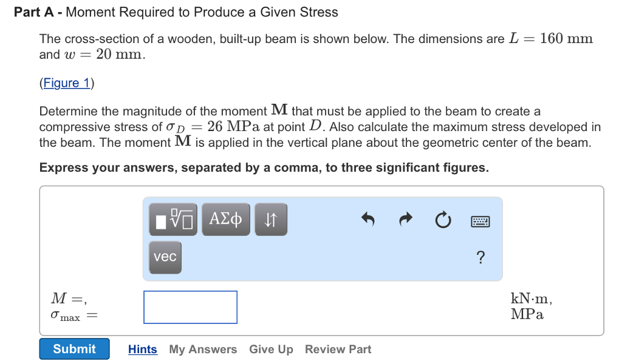View My Answers
The height and width of the screenshot is (364, 622).
coord(203,349)
